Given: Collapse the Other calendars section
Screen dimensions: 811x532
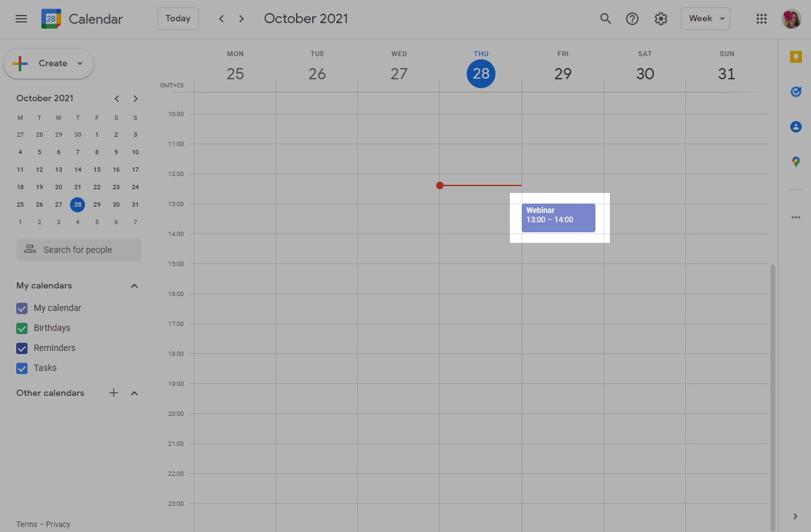Looking at the screenshot, I should point(134,393).
